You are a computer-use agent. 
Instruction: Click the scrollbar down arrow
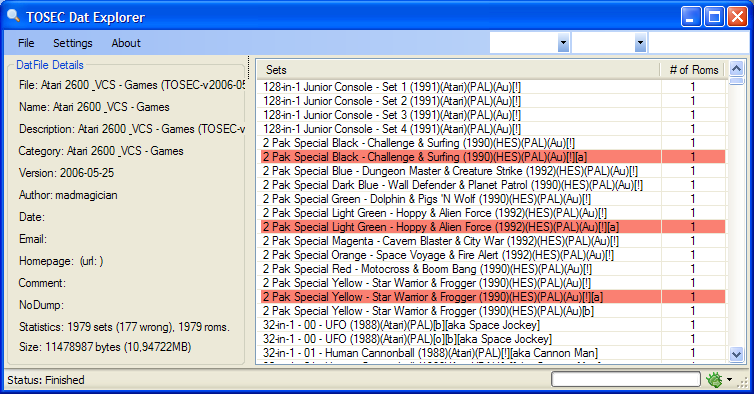pyautogui.click(x=736, y=355)
